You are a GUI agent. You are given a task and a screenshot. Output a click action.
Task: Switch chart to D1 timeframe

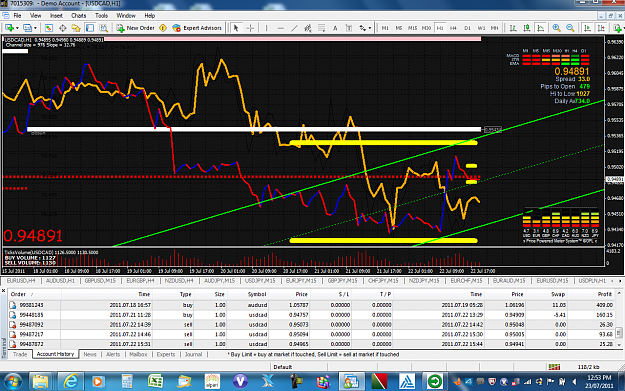coord(467,28)
